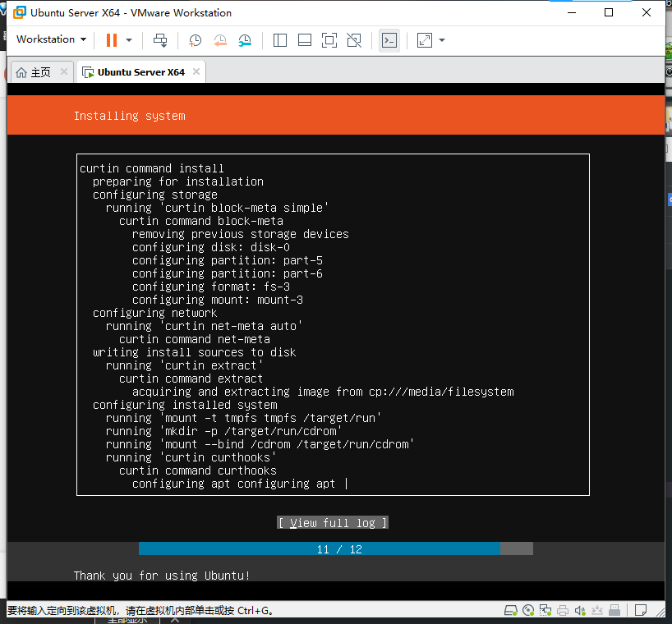This screenshot has height=624, width=672.
Task: Expand the stretch mode dropdown arrow
Action: pyautogui.click(x=442, y=40)
